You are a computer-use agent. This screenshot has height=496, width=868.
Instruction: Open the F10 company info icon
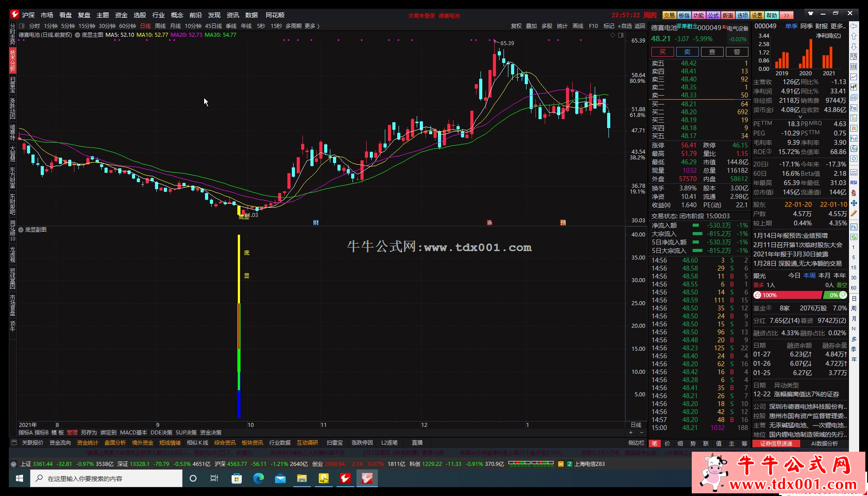click(x=853, y=108)
